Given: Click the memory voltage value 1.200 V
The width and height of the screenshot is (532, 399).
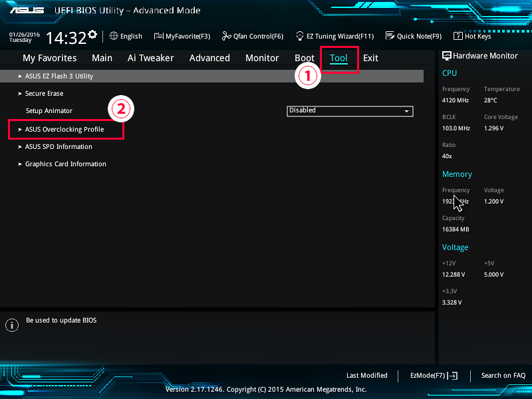Looking at the screenshot, I should pos(493,201).
